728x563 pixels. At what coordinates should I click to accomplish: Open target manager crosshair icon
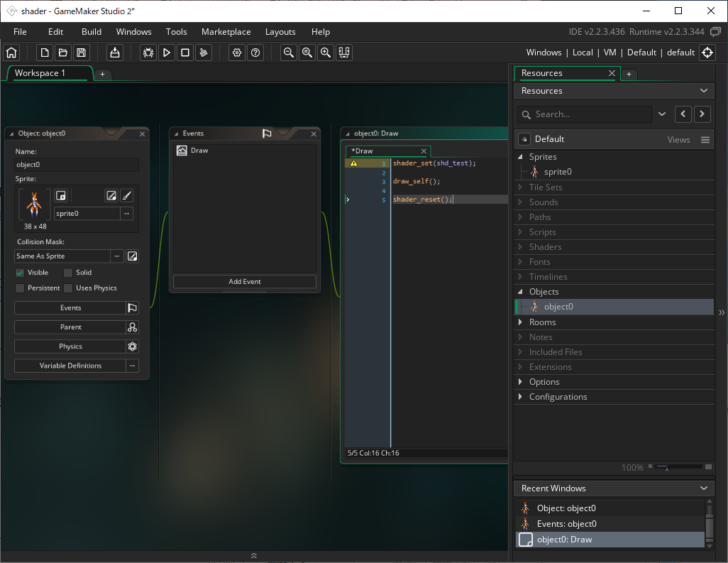[707, 53]
